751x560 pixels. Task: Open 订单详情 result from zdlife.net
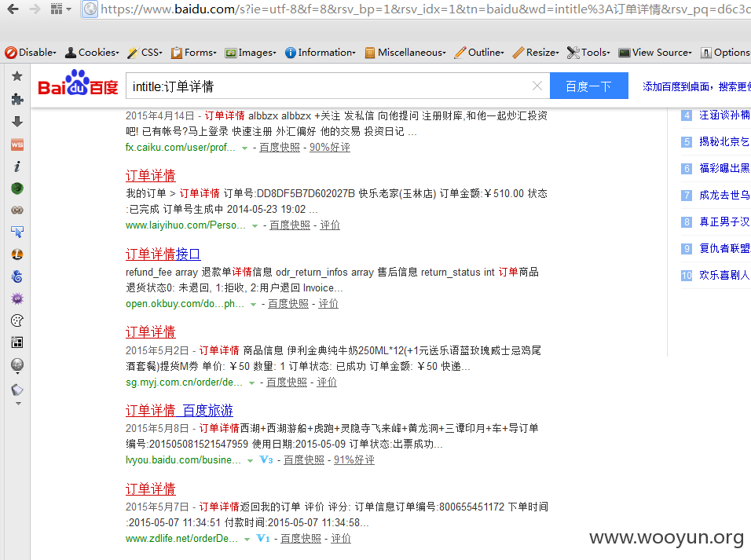click(x=150, y=489)
